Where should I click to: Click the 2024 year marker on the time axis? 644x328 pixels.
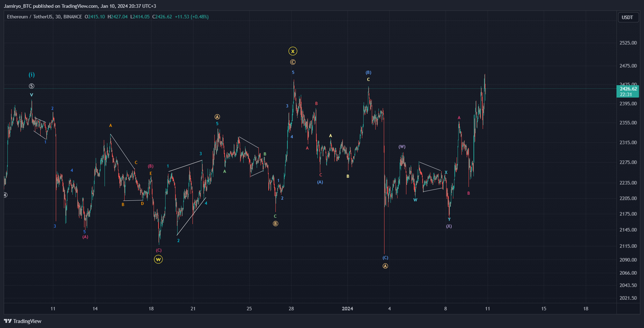click(347, 309)
